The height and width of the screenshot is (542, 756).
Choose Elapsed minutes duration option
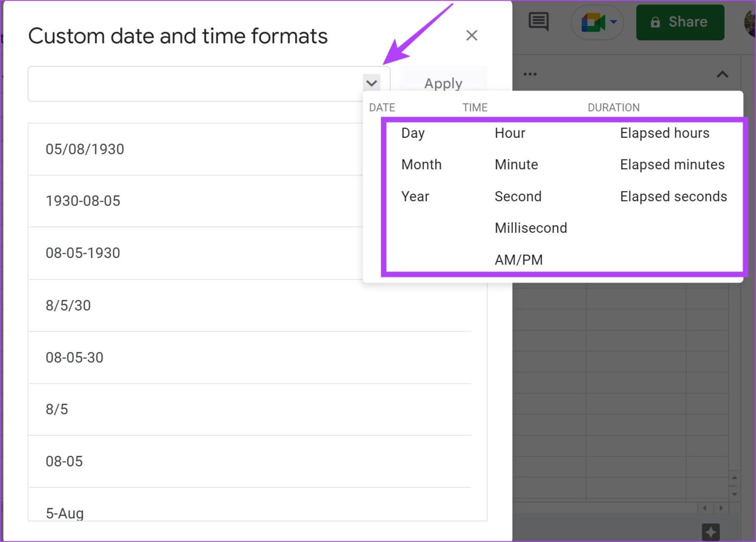coord(672,164)
